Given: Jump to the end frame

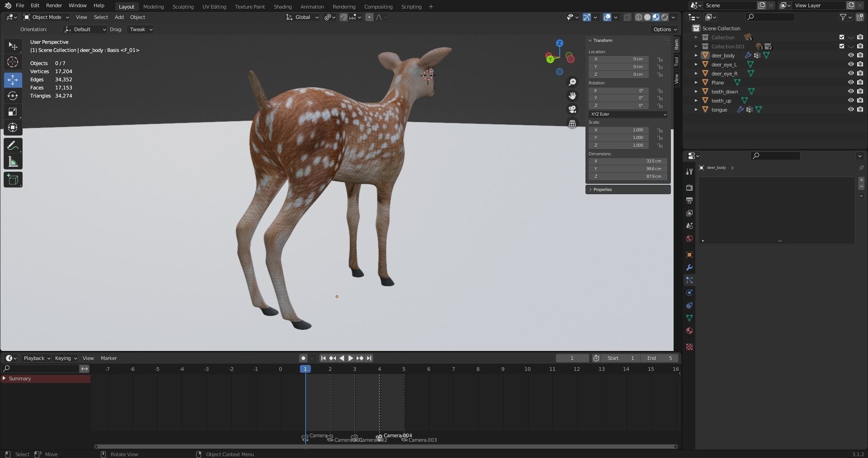Looking at the screenshot, I should 369,358.
